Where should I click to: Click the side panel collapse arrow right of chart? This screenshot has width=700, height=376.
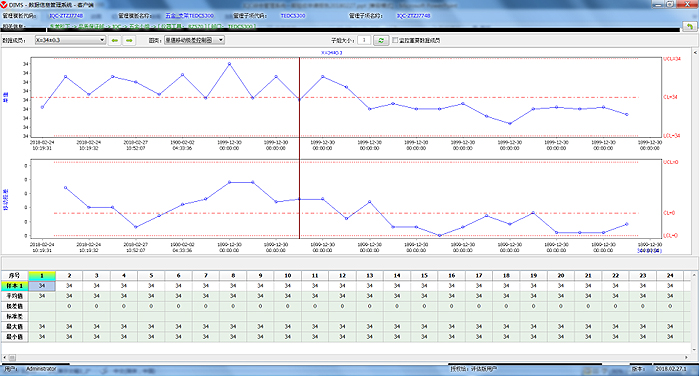click(696, 53)
